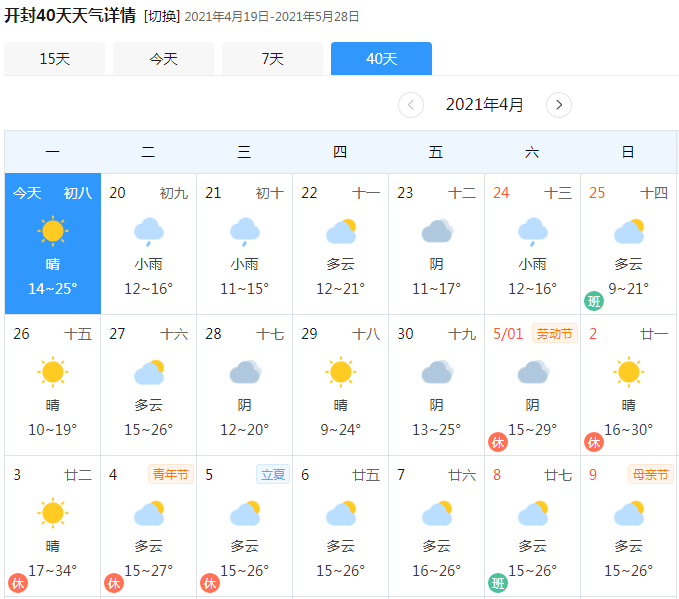Viewport: 679px width, 599px height.
Task: Click the red 休 badge on 5/01
Action: (x=498, y=442)
